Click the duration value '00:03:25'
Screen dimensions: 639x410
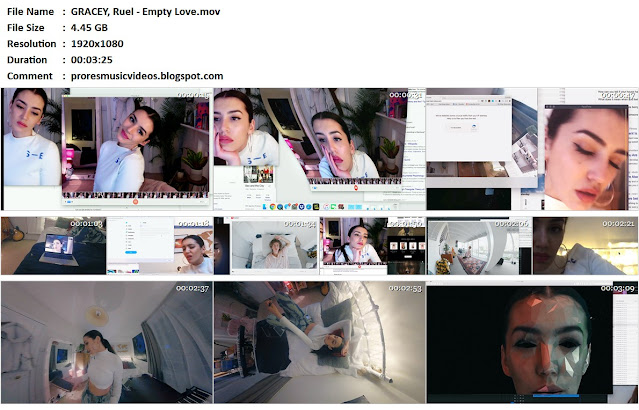click(x=92, y=60)
